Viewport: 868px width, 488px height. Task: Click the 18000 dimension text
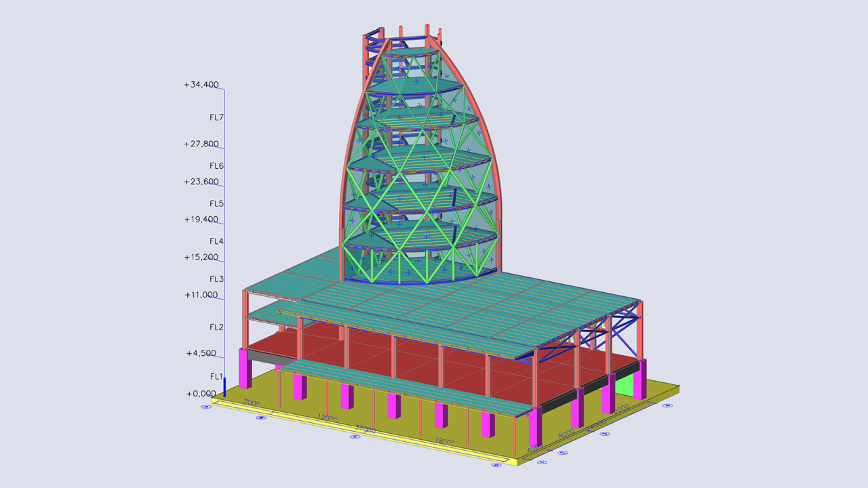tap(444, 441)
